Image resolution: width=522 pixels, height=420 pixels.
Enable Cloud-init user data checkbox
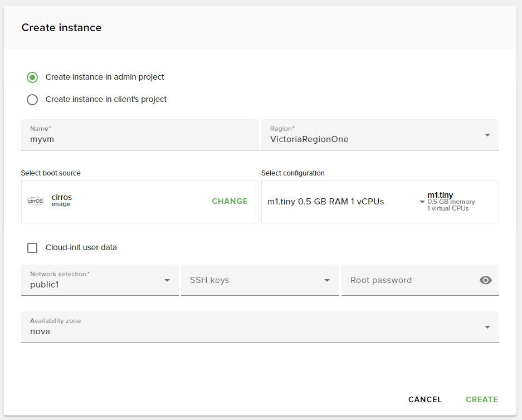[32, 248]
